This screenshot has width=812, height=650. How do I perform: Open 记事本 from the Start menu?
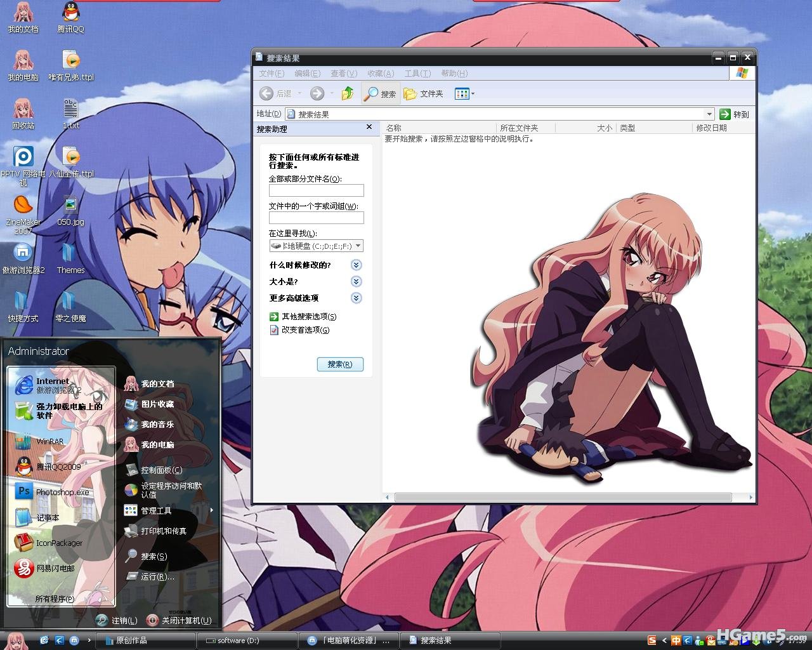pos(61,517)
